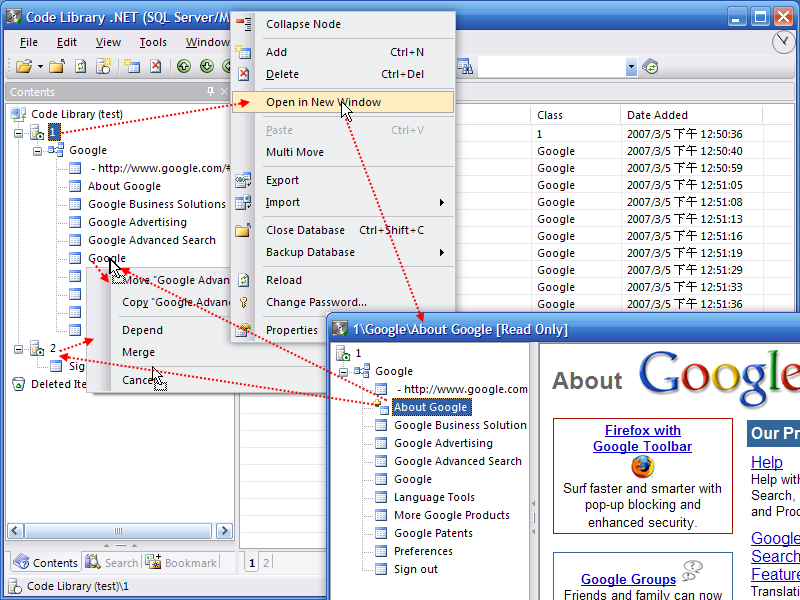This screenshot has height=600, width=800.
Task: Click the Contents tree horizontal scrollbar thumb
Action: point(118,531)
